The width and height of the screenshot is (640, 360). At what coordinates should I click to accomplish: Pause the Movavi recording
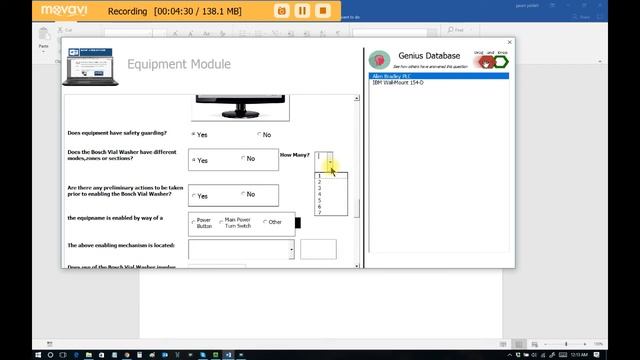(302, 11)
